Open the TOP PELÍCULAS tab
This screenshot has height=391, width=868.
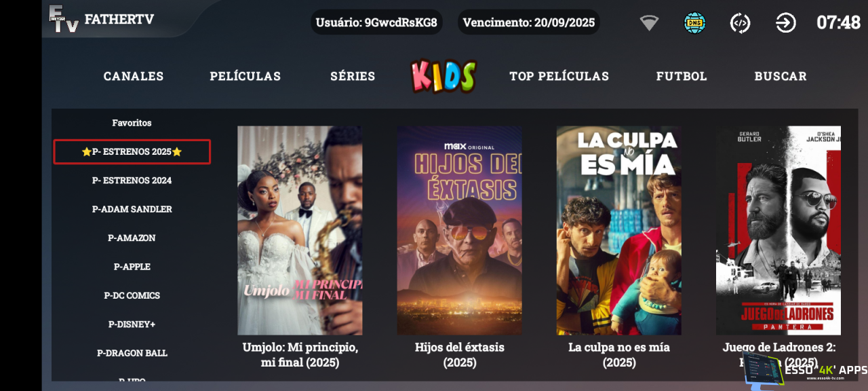coord(559,76)
